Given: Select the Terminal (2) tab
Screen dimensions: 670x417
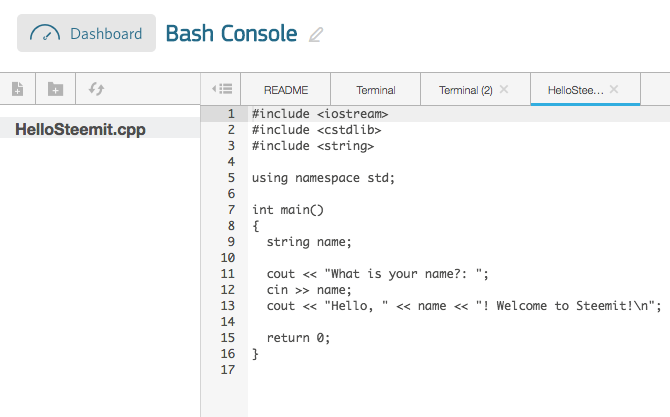Looking at the screenshot, I should pyautogui.click(x=466, y=90).
